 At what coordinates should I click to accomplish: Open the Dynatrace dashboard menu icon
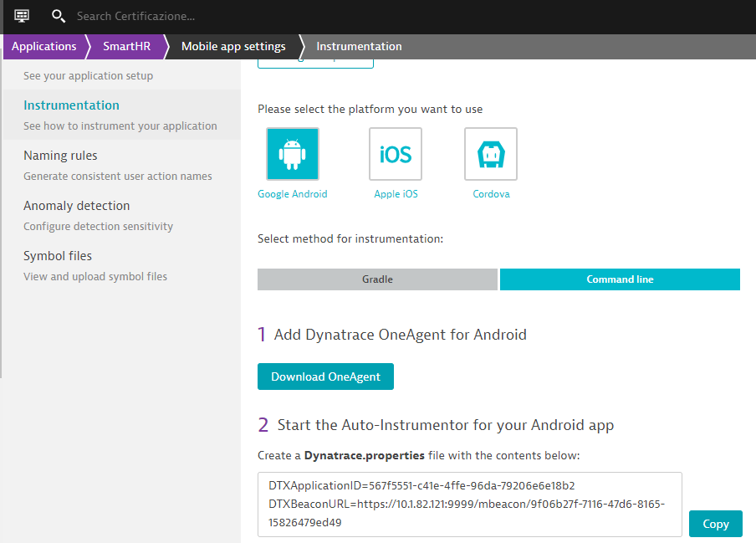point(22,16)
